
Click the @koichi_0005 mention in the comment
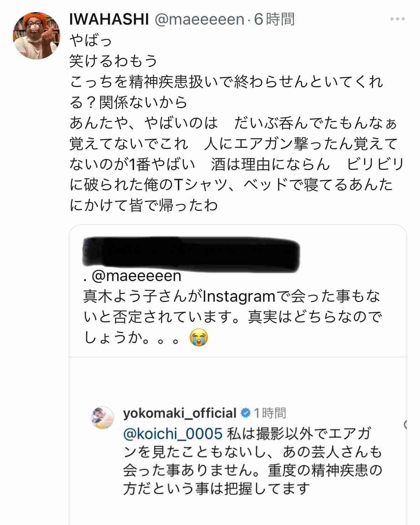tap(173, 434)
